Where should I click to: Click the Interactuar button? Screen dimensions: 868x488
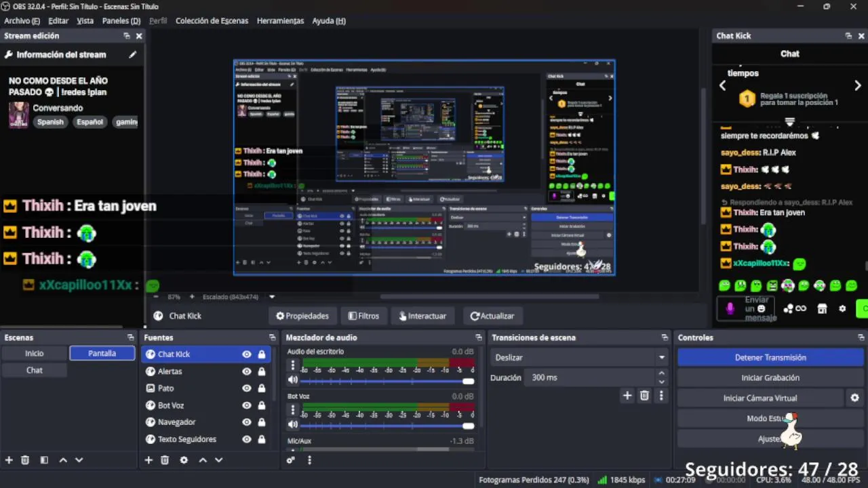click(422, 316)
